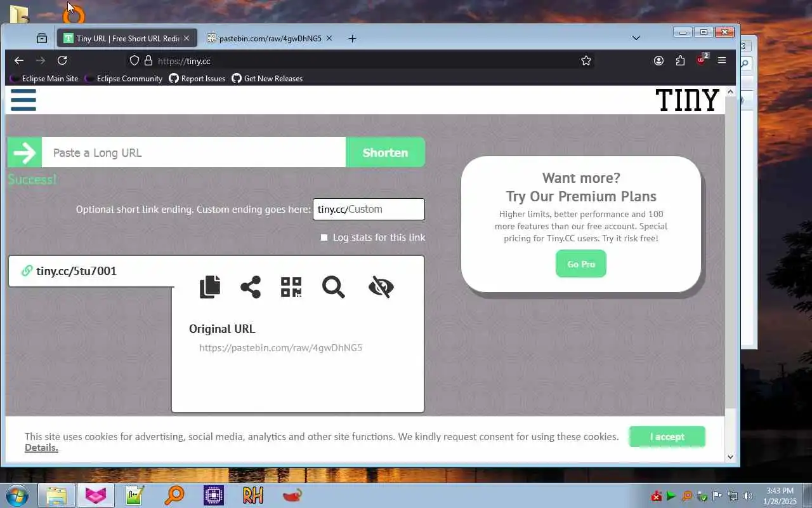Click the green arrow icon beside URL field
Viewport: 812px width, 508px height.
(x=25, y=152)
